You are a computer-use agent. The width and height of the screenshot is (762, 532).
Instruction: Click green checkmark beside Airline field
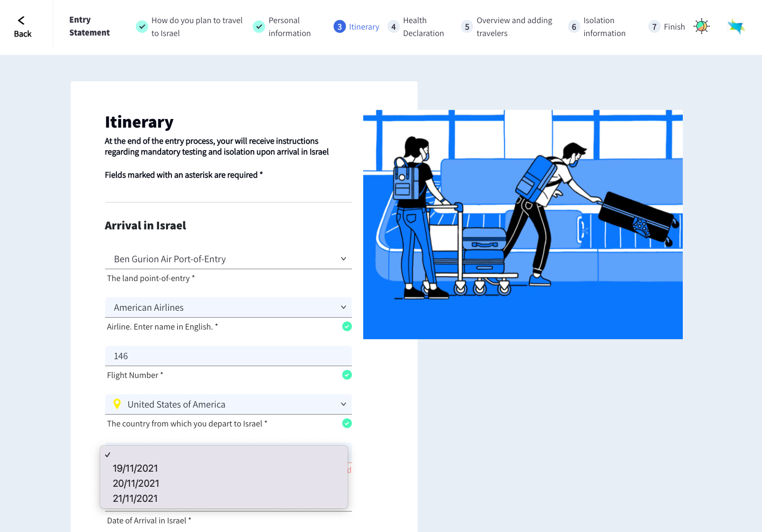tap(347, 326)
